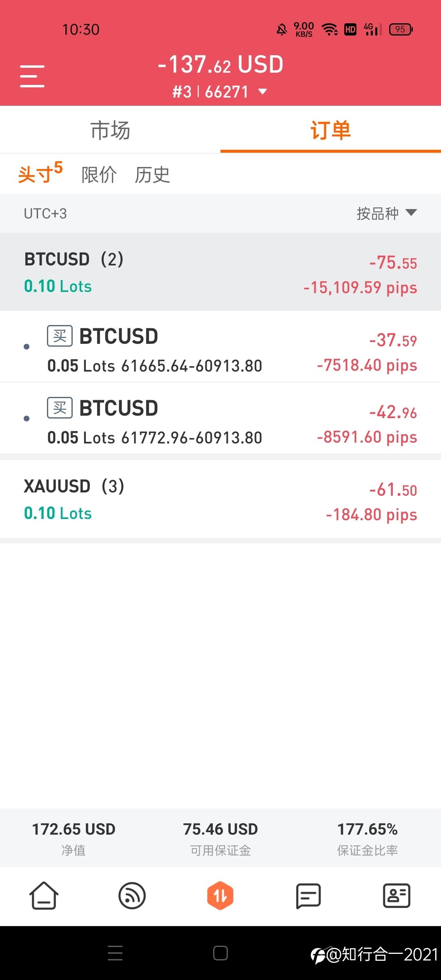Expand the XAUUSD (3) group
The image size is (441, 980).
220,499
